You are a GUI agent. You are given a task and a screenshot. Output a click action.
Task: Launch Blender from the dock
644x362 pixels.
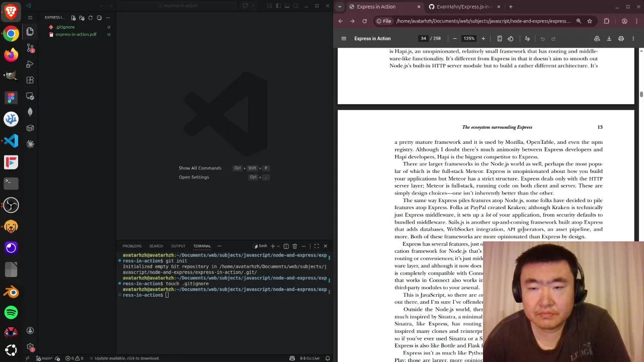click(x=11, y=292)
